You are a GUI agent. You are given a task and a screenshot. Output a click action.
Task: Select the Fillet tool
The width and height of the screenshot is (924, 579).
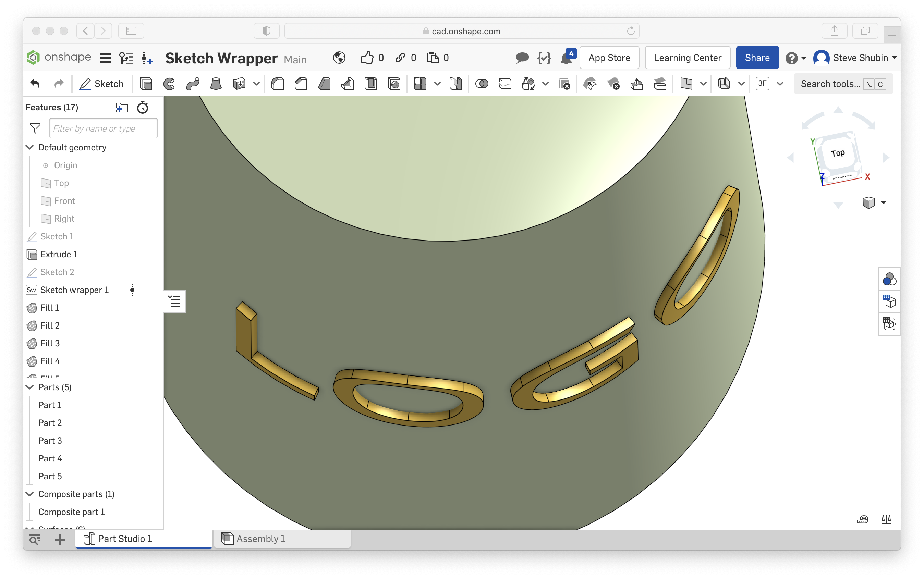point(278,84)
